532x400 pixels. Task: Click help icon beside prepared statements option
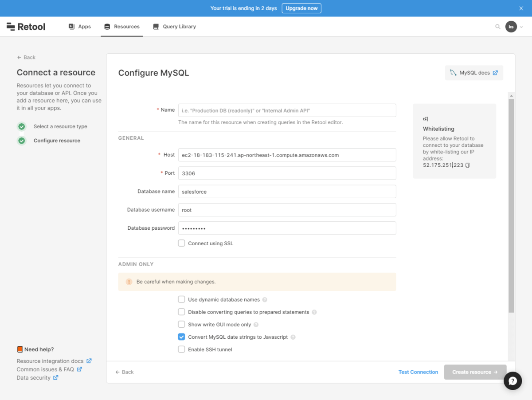tap(314, 312)
